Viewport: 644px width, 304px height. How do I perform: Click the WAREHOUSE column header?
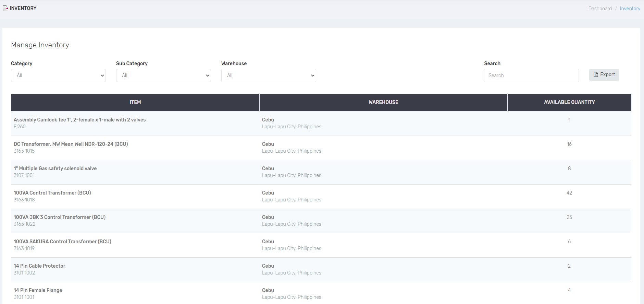tap(383, 102)
